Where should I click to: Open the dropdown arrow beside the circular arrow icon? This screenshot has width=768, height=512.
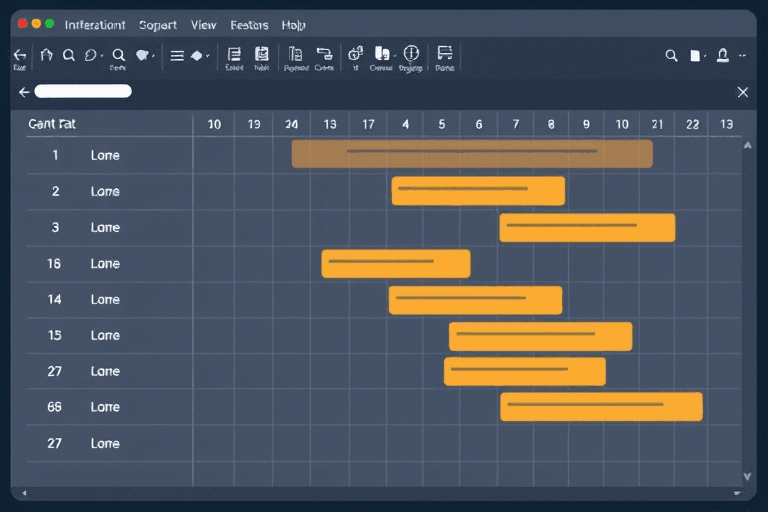103,57
